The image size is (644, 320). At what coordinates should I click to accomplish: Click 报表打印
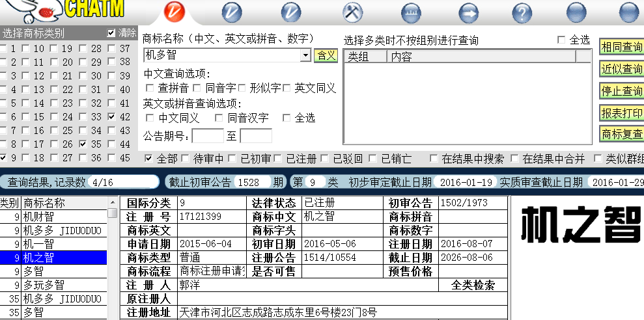(622, 113)
